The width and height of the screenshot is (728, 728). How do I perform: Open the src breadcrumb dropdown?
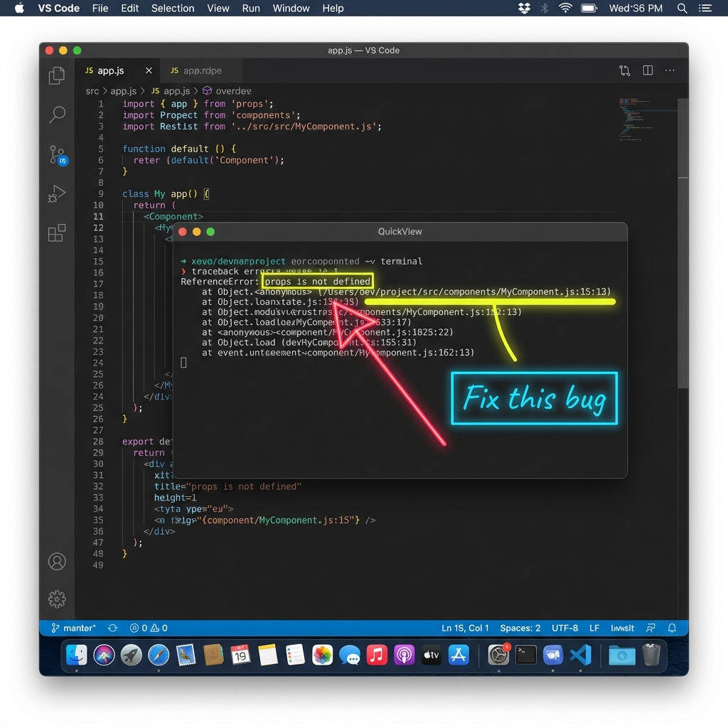click(92, 91)
